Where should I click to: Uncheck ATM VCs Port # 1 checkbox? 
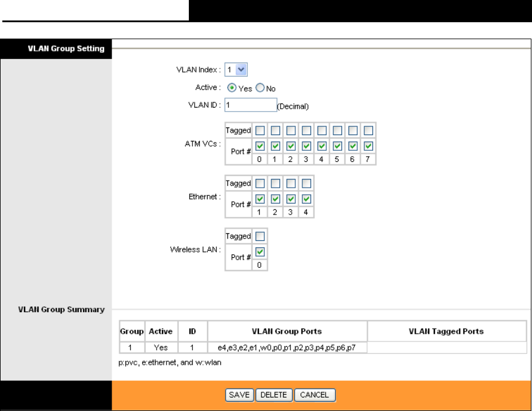275,146
